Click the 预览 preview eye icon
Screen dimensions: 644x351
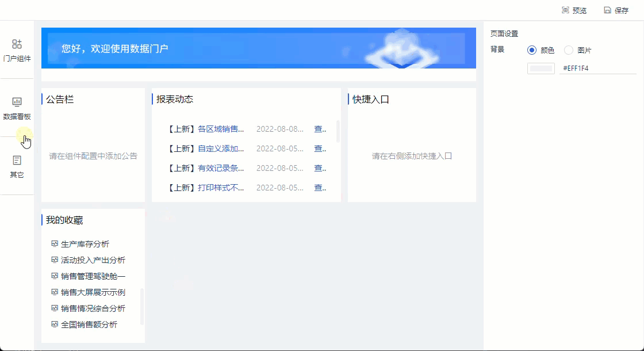coord(566,10)
